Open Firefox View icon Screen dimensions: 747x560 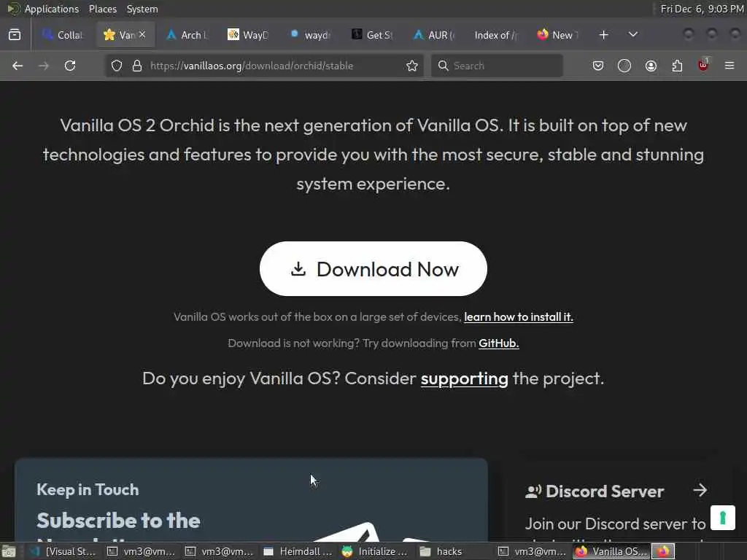point(15,35)
